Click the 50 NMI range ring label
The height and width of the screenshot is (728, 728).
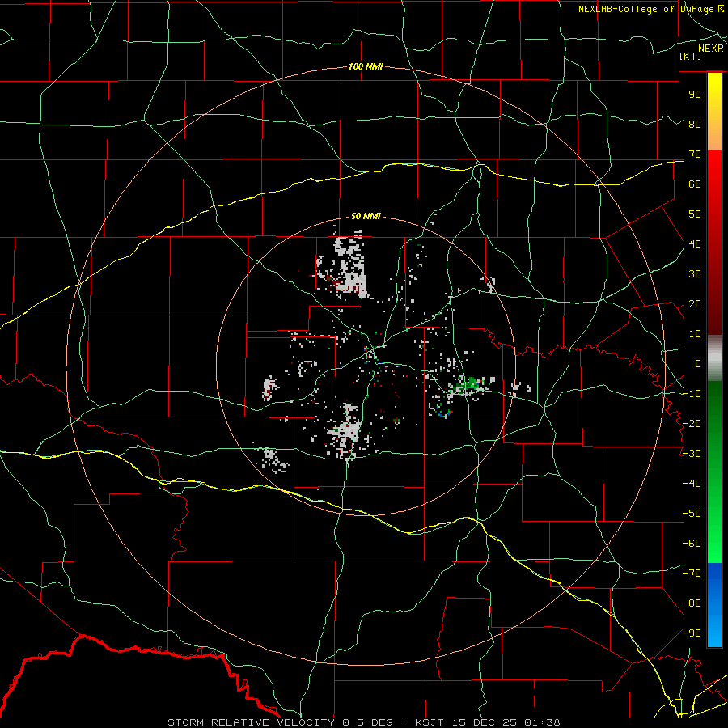tap(366, 216)
